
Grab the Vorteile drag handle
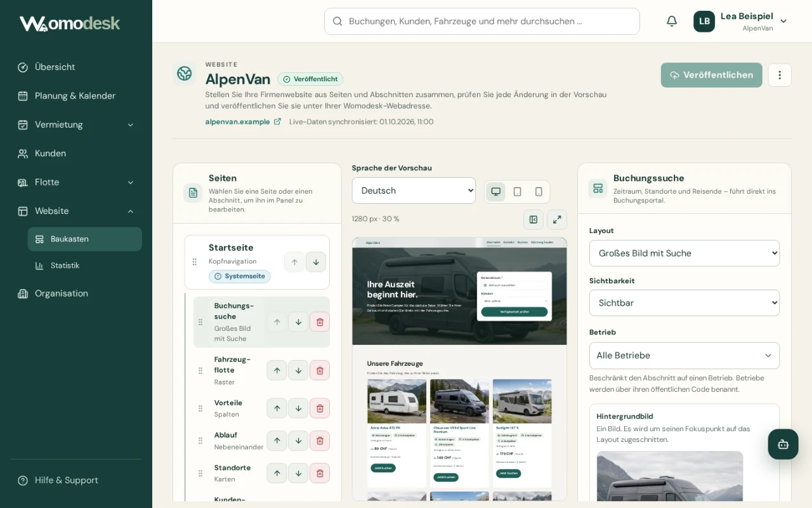pos(200,408)
